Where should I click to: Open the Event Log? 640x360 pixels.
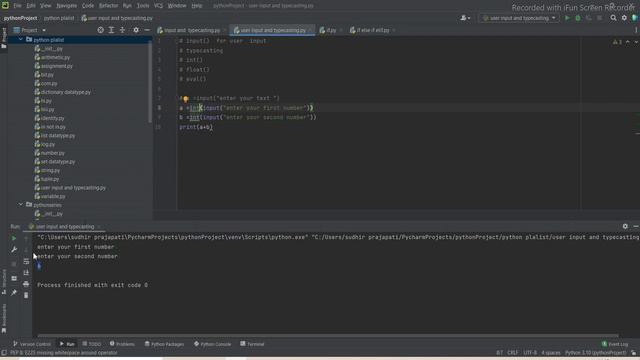pyautogui.click(x=615, y=344)
